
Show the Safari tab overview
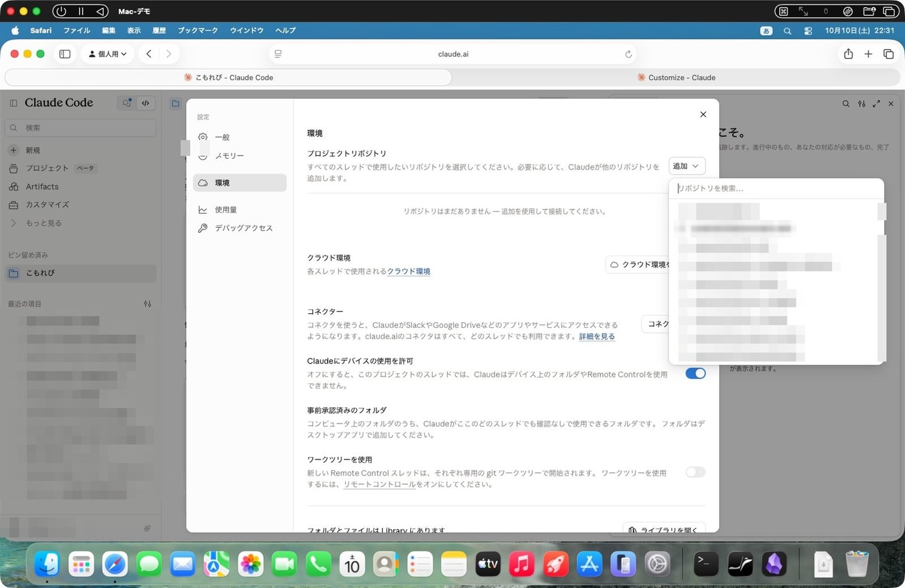pos(889,54)
